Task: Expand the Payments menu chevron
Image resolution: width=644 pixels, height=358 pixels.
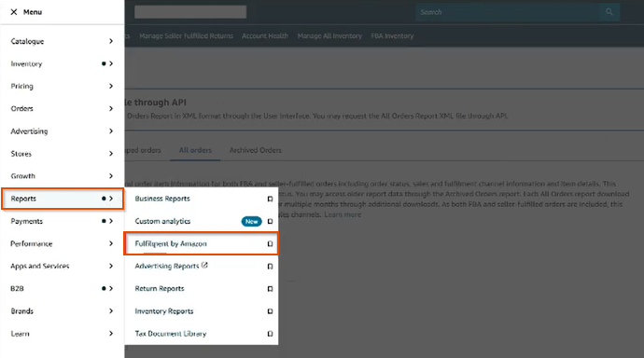Action: click(x=111, y=221)
